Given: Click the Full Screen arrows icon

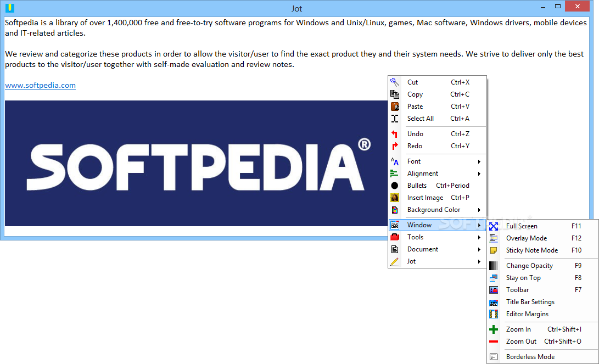Looking at the screenshot, I should point(494,226).
